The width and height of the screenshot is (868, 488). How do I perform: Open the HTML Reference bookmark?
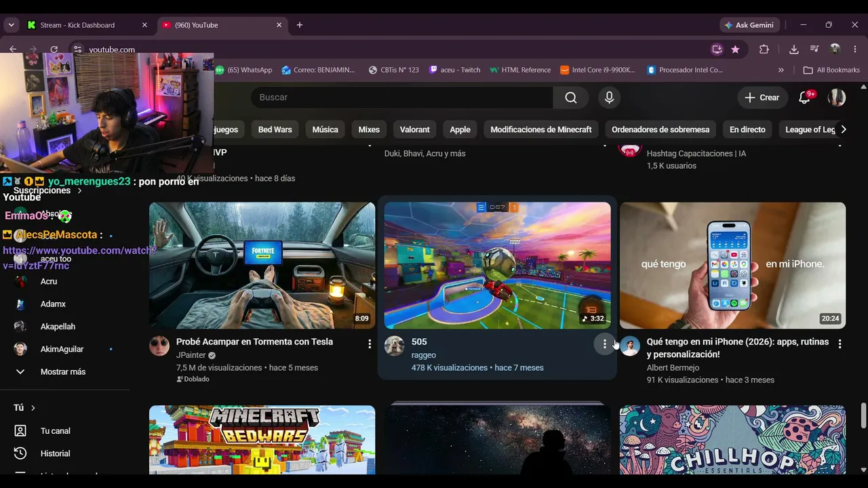click(520, 70)
